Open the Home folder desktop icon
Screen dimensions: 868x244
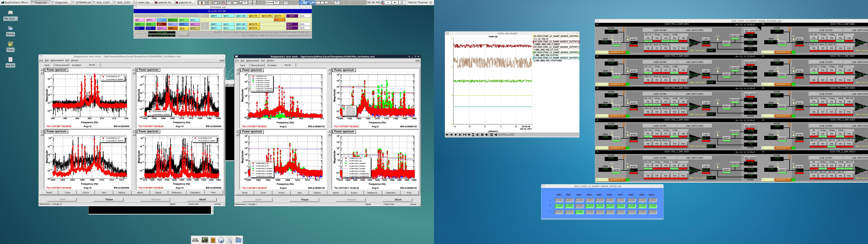[x=11, y=31]
